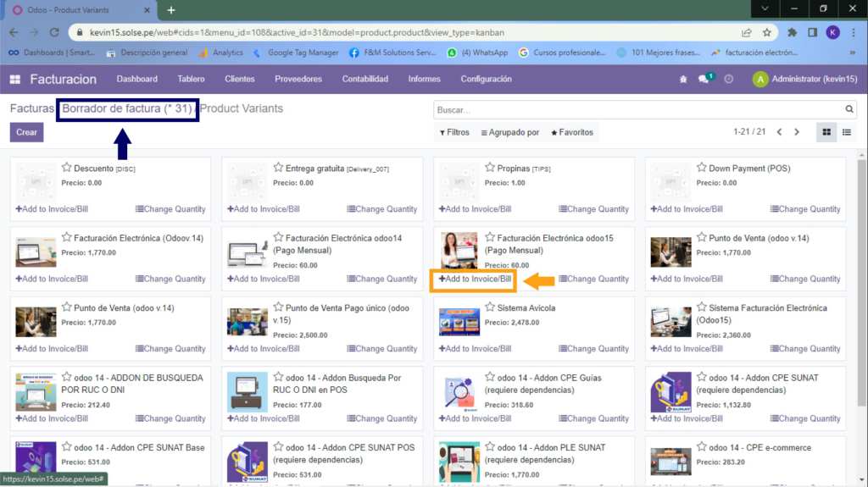Open the Contabilidad menu
The image size is (868, 487).
tap(364, 79)
